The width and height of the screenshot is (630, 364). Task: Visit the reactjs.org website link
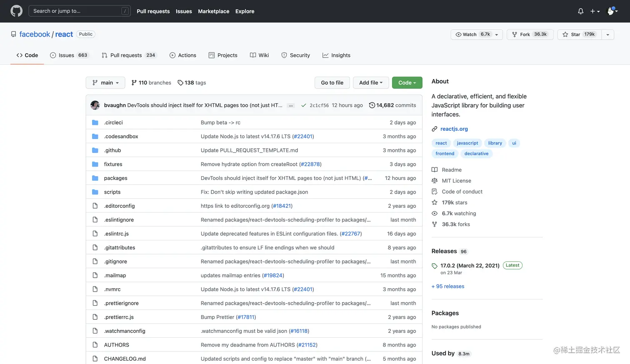pos(454,129)
